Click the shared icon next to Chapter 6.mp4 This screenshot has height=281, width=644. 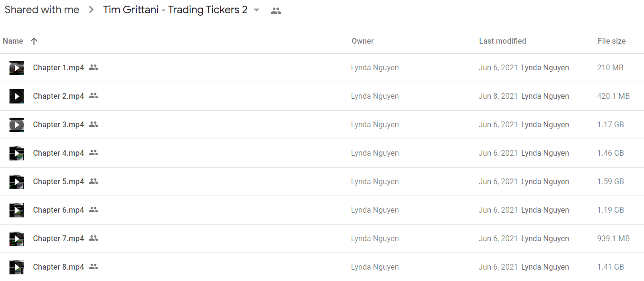[93, 210]
